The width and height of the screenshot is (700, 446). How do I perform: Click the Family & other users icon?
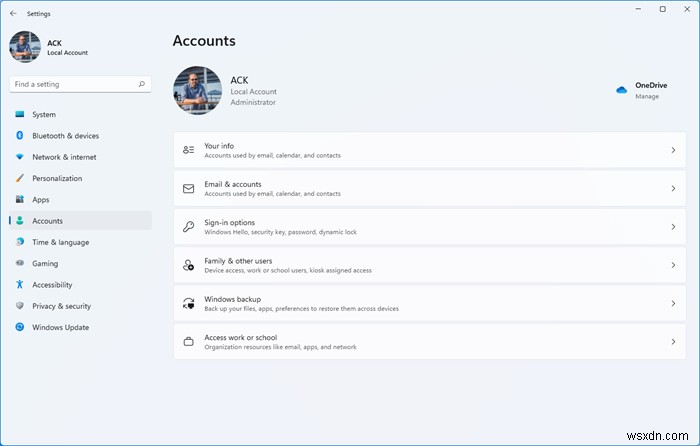(x=188, y=265)
